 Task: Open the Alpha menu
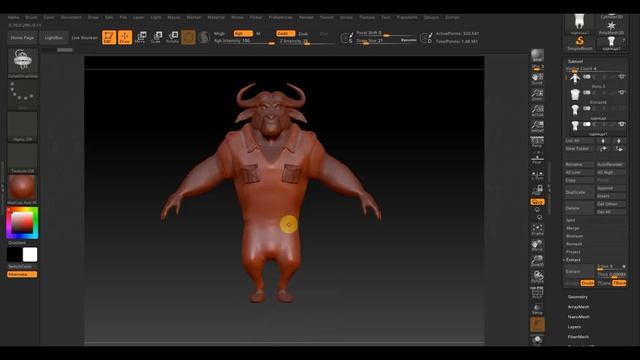(x=13, y=18)
